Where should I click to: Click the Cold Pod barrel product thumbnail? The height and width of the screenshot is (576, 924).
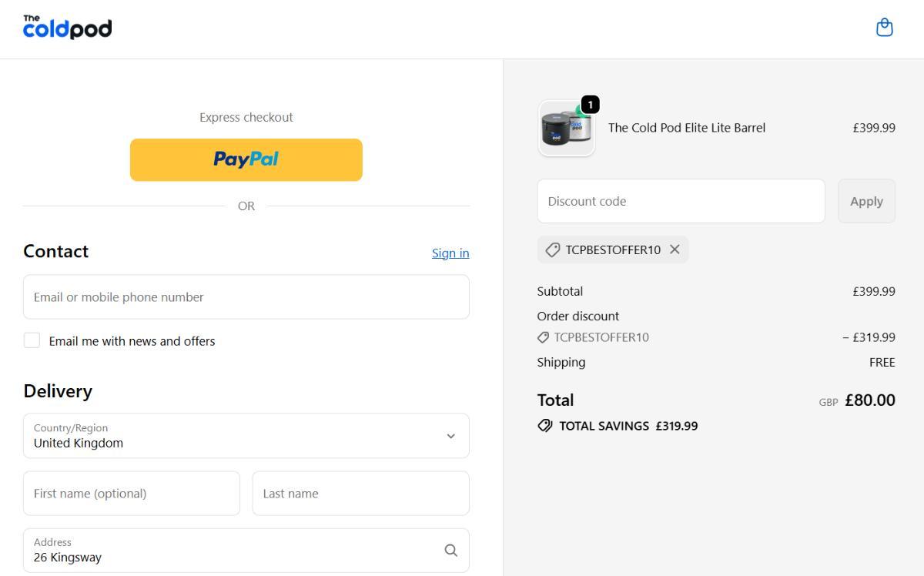(x=566, y=129)
